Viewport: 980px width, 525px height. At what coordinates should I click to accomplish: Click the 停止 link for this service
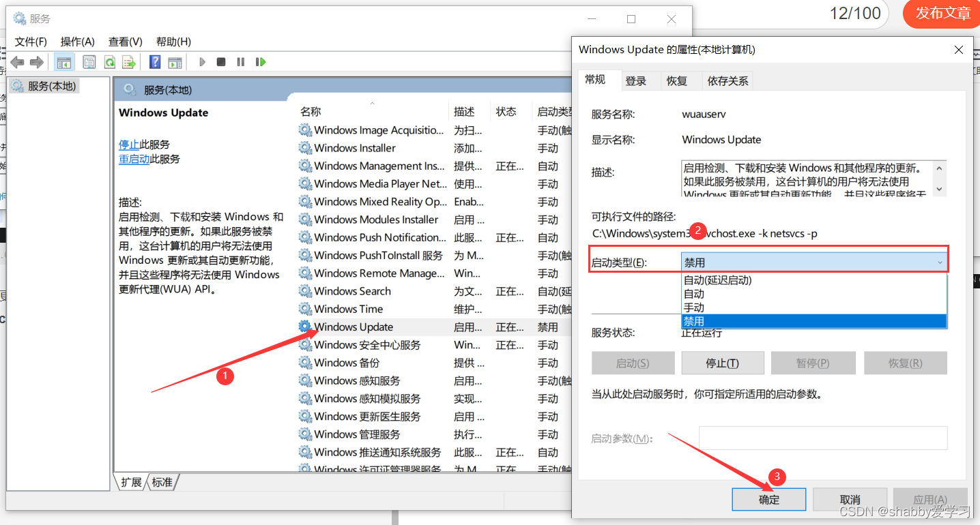(129, 145)
